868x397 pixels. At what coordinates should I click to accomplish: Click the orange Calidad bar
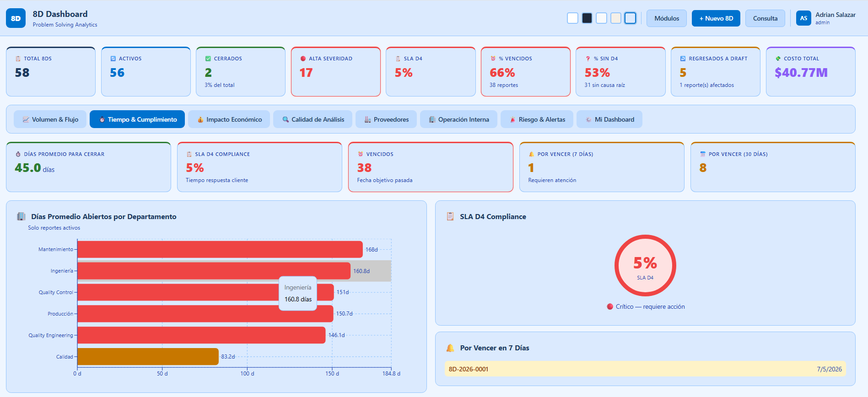[148, 357]
